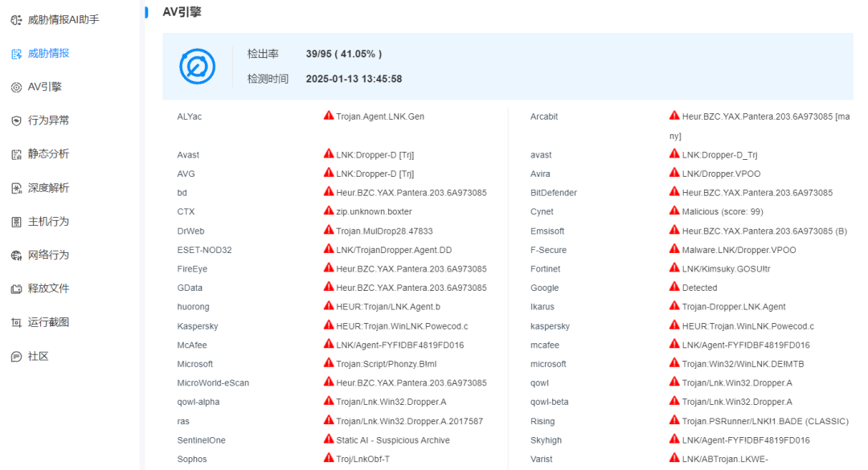Click the Cynet result Malicious (score: 99)

click(723, 212)
